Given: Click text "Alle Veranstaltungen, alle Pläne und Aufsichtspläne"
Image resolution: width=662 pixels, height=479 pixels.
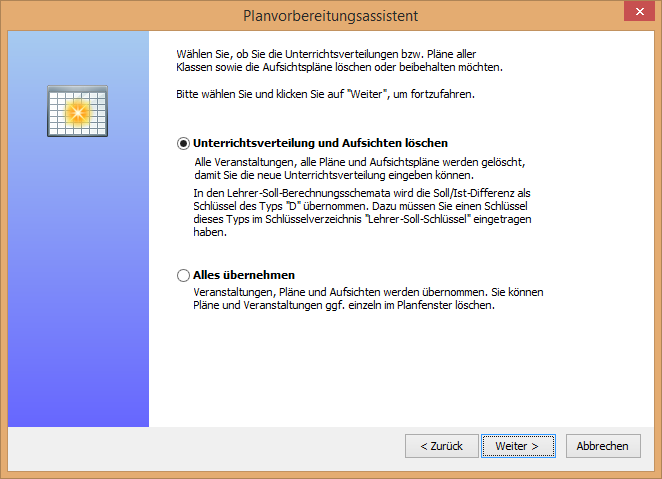Looking at the screenshot, I should pyautogui.click(x=317, y=162).
